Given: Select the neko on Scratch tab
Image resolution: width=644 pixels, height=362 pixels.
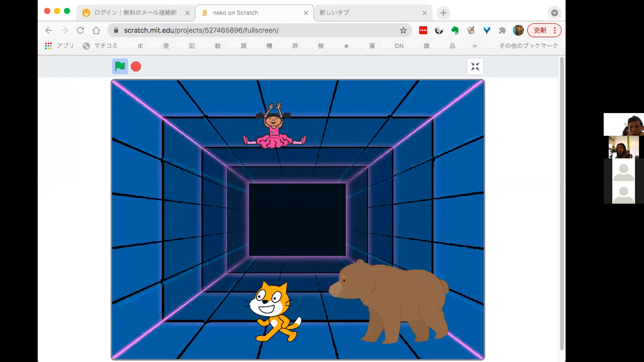Looking at the screenshot, I should [254, 13].
